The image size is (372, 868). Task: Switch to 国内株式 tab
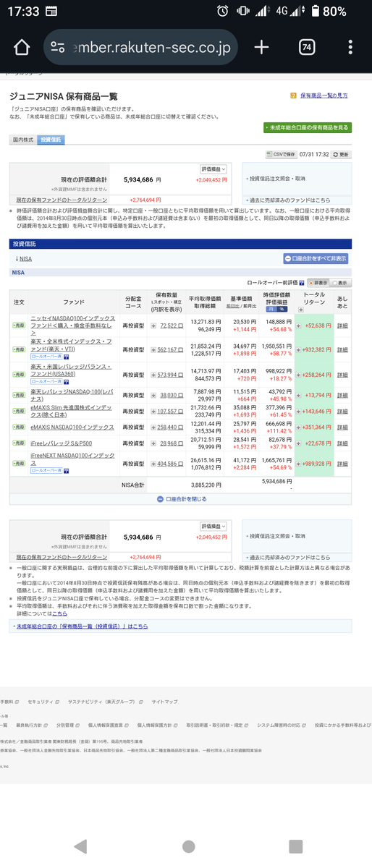pyautogui.click(x=24, y=139)
